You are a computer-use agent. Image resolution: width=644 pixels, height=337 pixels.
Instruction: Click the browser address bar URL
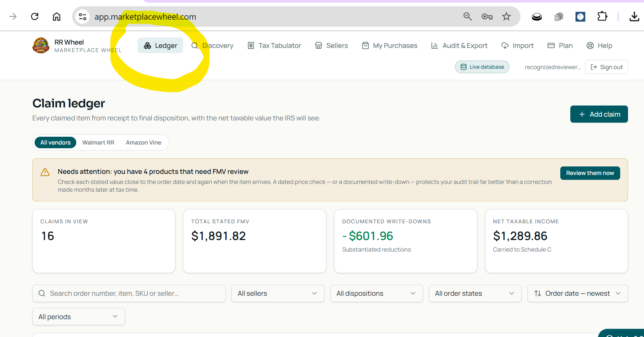pyautogui.click(x=145, y=17)
